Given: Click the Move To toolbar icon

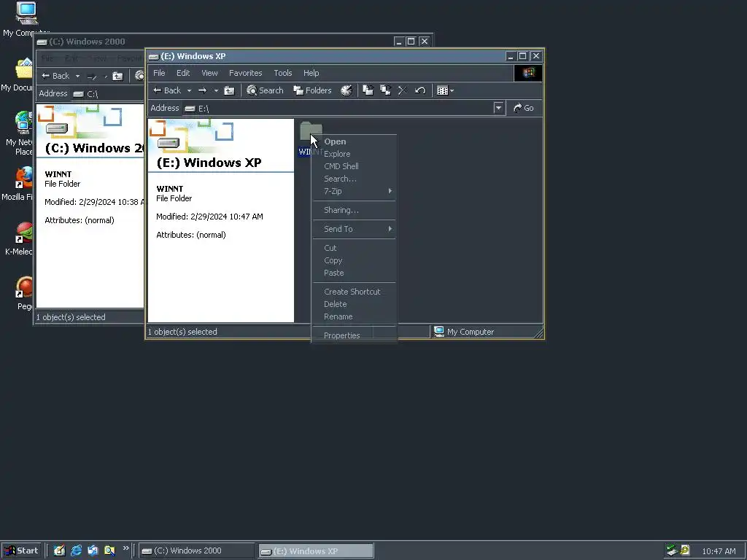Looking at the screenshot, I should point(368,90).
